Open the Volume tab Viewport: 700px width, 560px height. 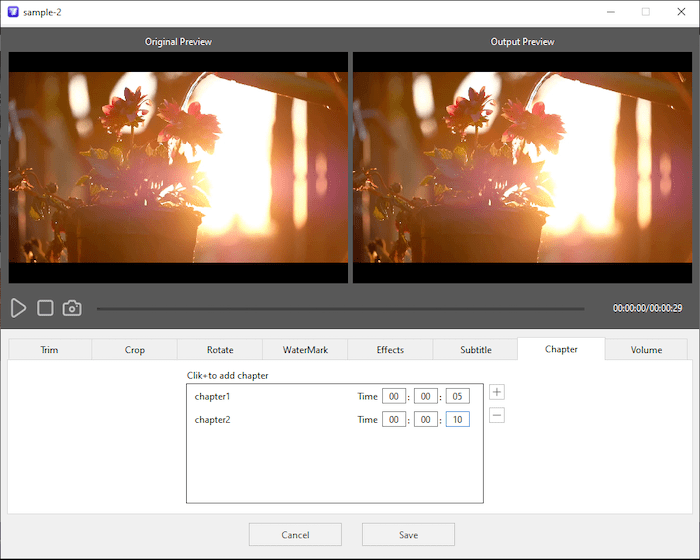click(646, 350)
